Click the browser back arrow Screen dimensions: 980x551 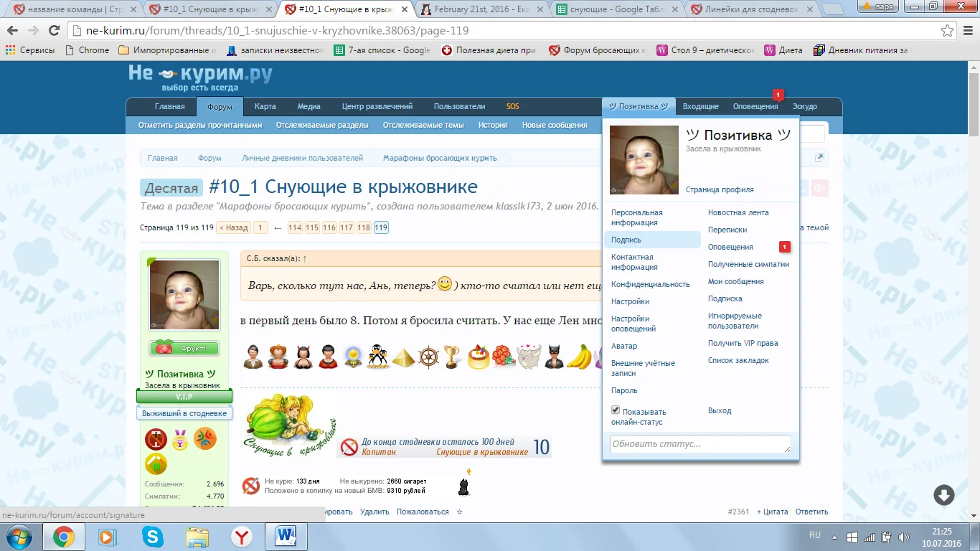click(x=14, y=32)
